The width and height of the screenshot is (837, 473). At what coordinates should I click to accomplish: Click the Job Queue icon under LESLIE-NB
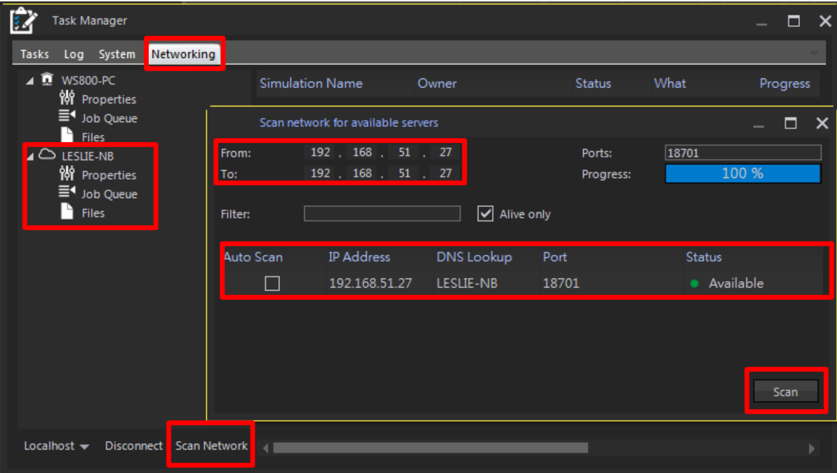click(67, 193)
